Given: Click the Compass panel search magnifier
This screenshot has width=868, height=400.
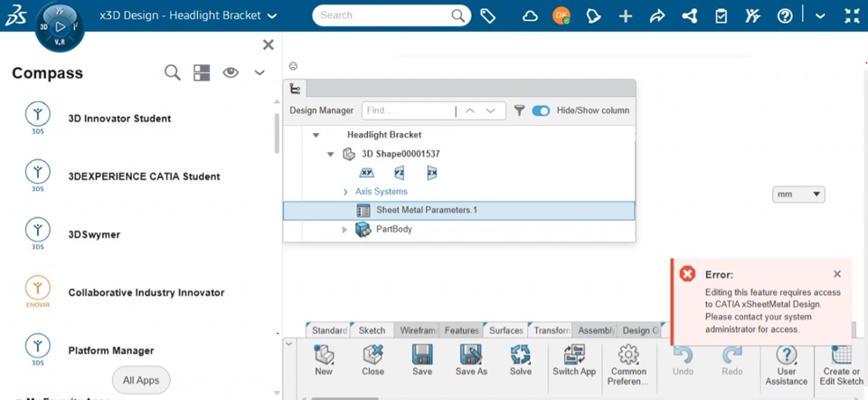Looking at the screenshot, I should (x=173, y=72).
